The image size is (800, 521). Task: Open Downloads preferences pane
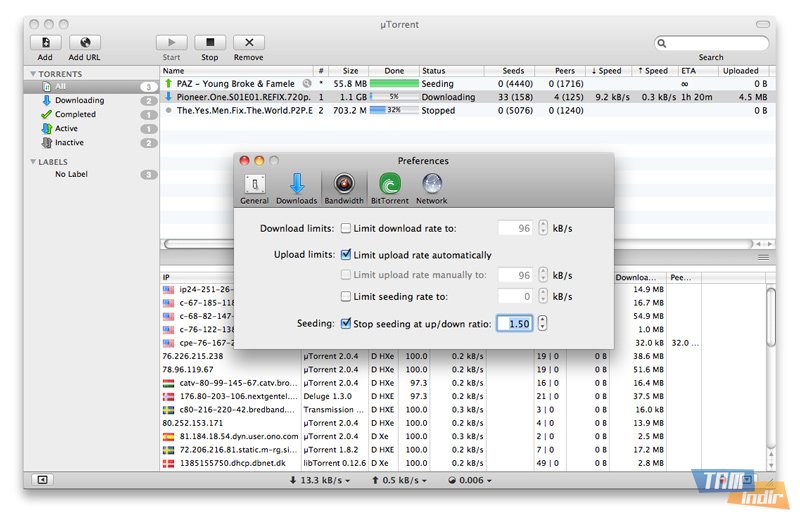click(296, 188)
